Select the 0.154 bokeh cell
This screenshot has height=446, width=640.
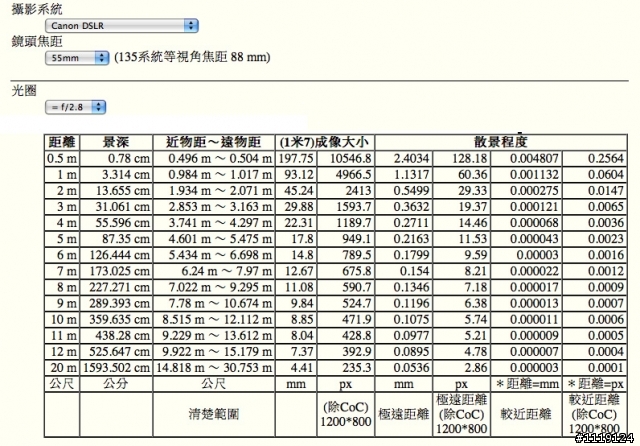coord(404,271)
